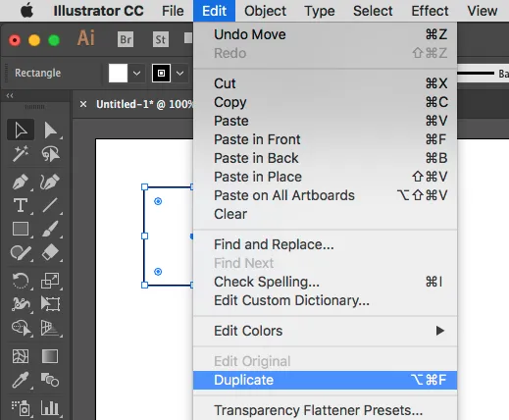Select the Perspective Grid tool
The image size is (509, 420).
tap(50, 328)
